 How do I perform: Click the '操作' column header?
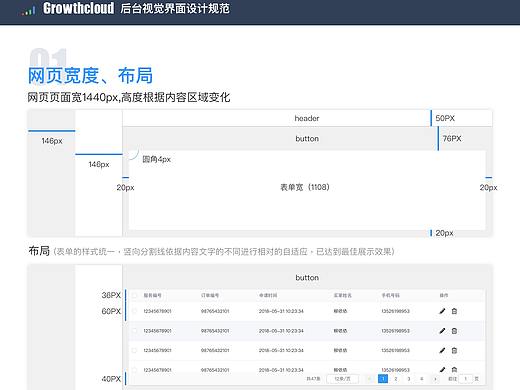[x=444, y=295]
